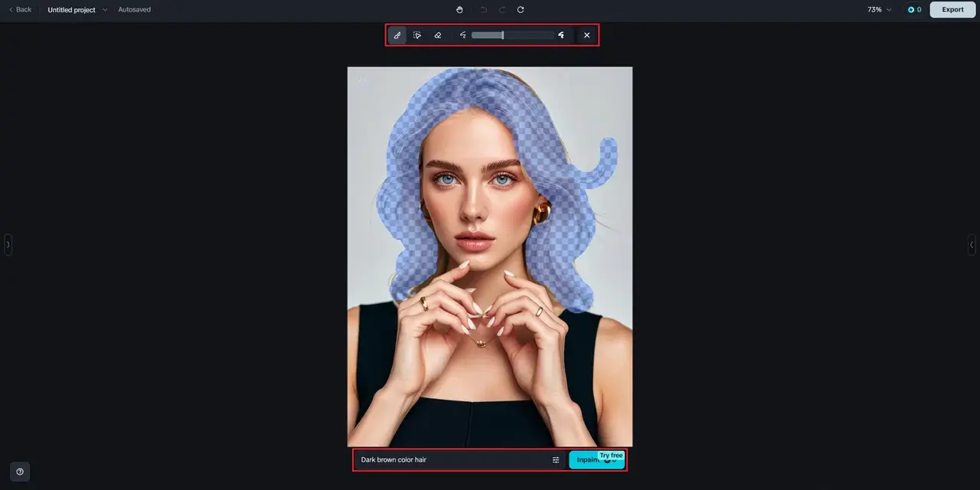Activate the hand pan tool
980x490 pixels.
click(459, 10)
